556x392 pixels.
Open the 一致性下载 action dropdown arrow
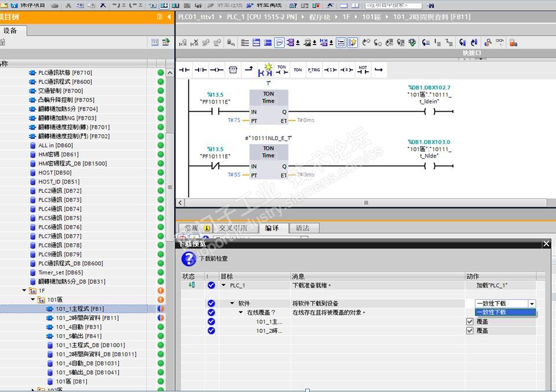[532, 304]
